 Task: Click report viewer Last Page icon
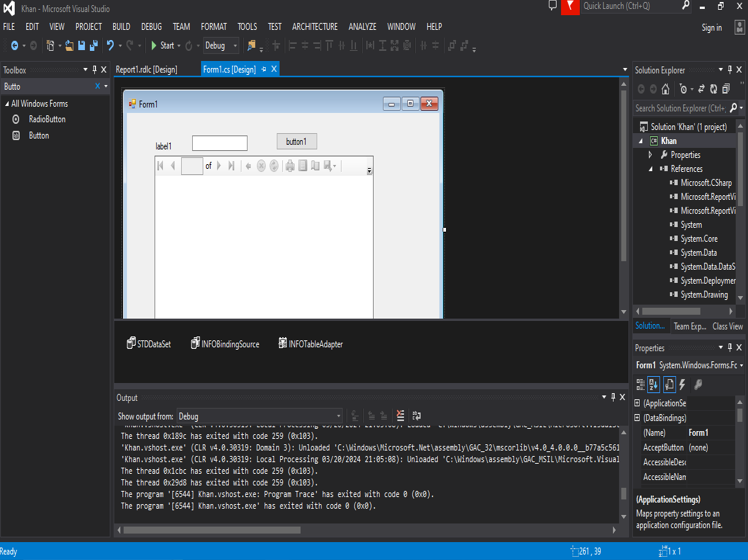point(231,166)
